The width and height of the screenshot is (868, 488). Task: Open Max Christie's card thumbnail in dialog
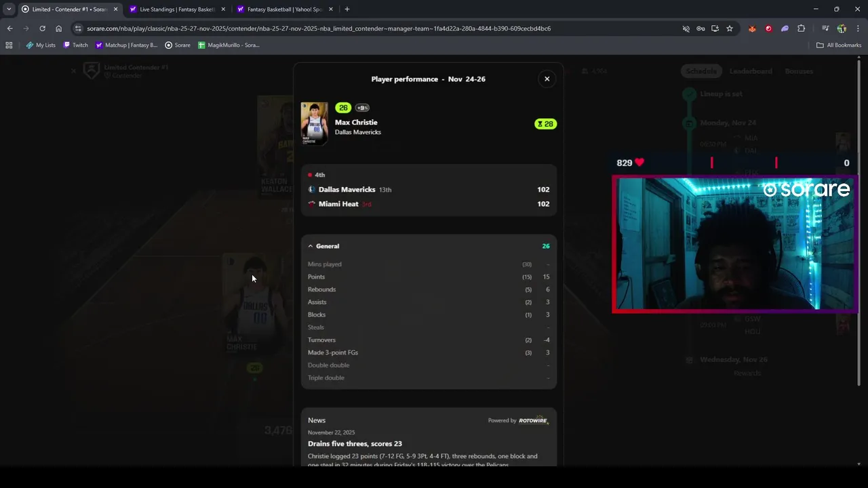tap(314, 123)
